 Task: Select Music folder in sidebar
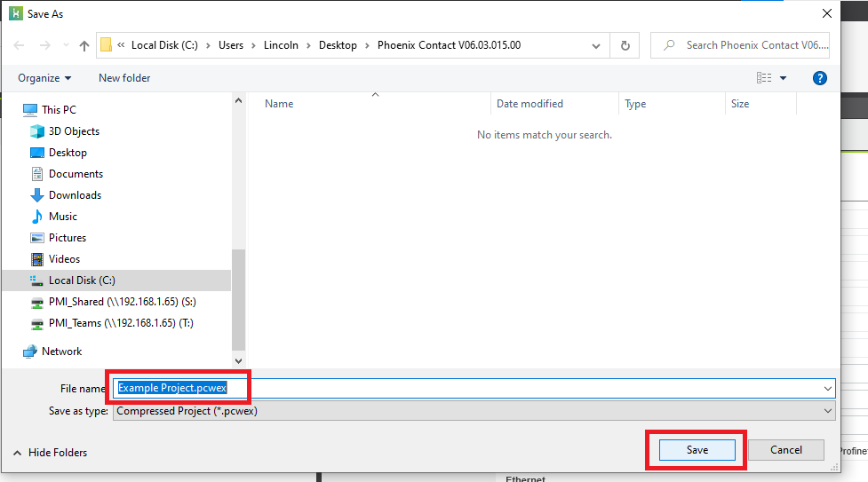click(x=62, y=217)
